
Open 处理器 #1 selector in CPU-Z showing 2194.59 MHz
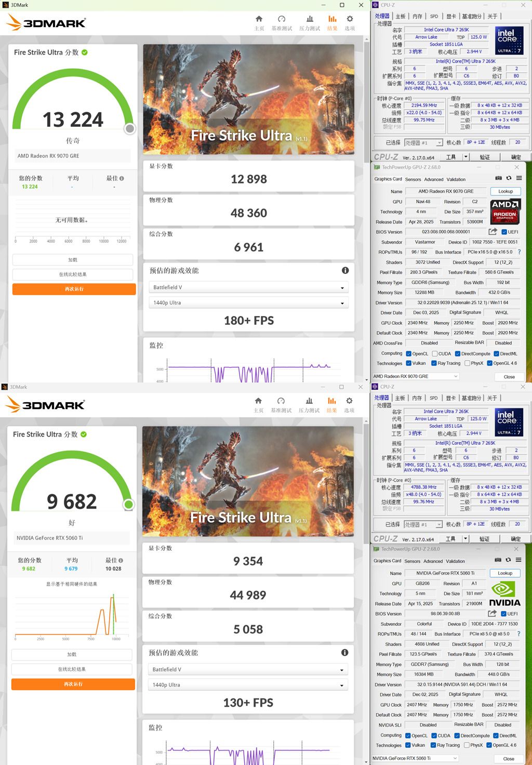pyautogui.click(x=423, y=142)
